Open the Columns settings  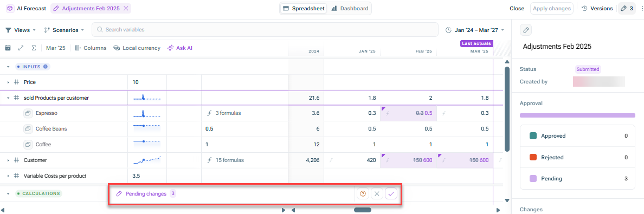point(91,48)
